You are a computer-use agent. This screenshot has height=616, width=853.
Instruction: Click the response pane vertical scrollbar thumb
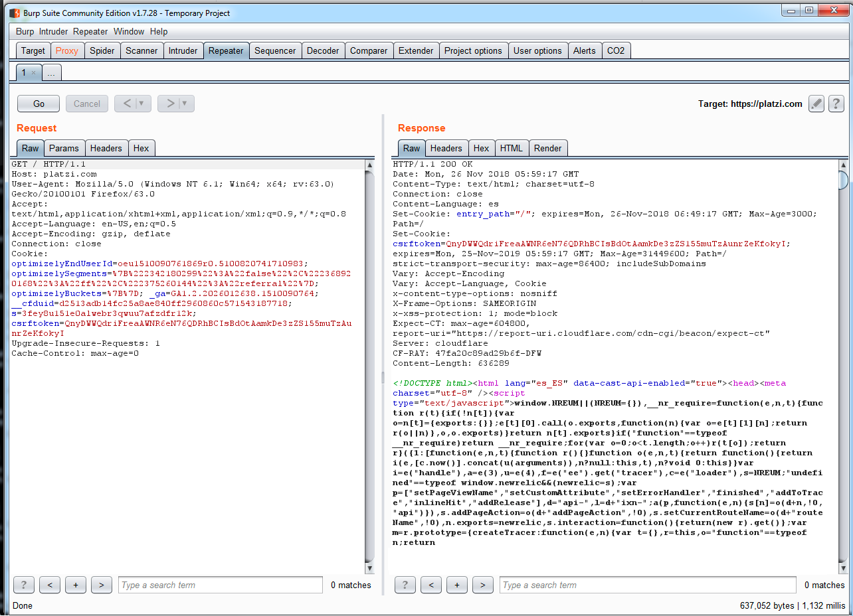coord(843,181)
